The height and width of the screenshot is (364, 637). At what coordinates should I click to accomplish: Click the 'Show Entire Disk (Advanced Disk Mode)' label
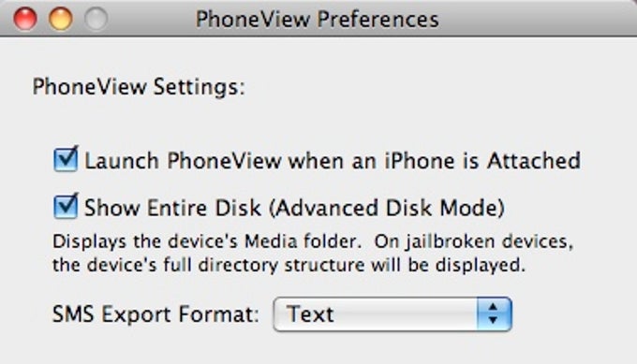[x=294, y=208]
